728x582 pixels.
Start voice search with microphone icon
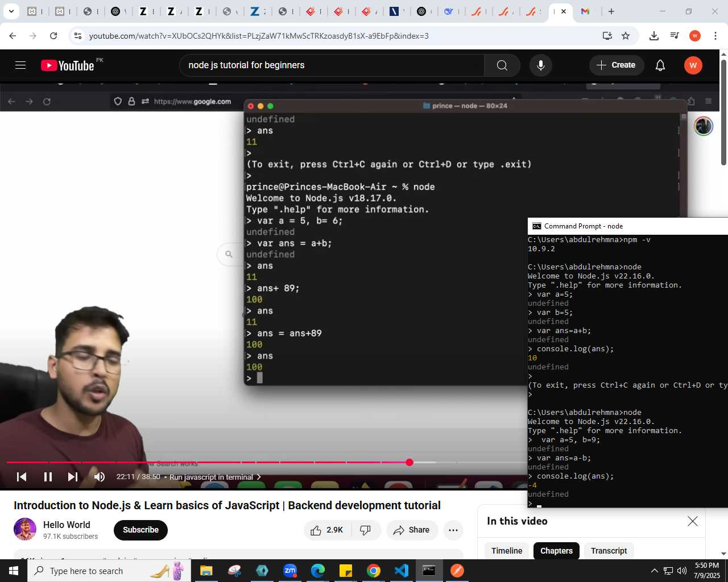point(541,65)
